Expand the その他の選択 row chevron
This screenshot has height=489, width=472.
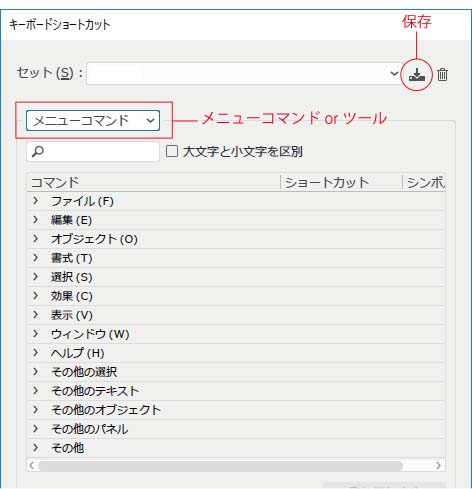click(36, 372)
